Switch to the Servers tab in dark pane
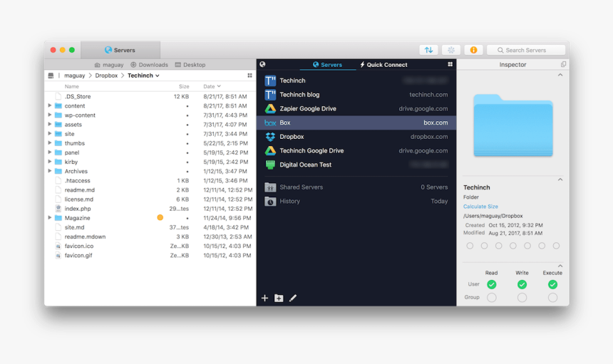613x364 pixels. click(x=327, y=65)
